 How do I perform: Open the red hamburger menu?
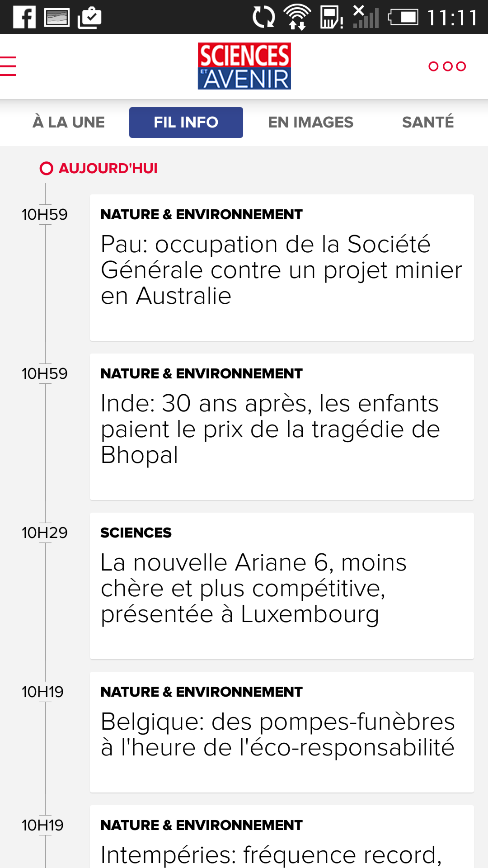(x=8, y=66)
